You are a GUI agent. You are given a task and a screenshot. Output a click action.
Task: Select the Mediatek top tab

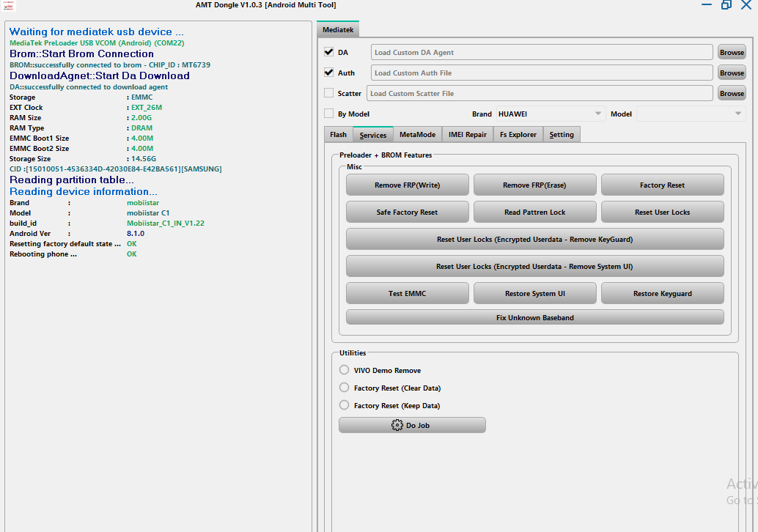[338, 29]
